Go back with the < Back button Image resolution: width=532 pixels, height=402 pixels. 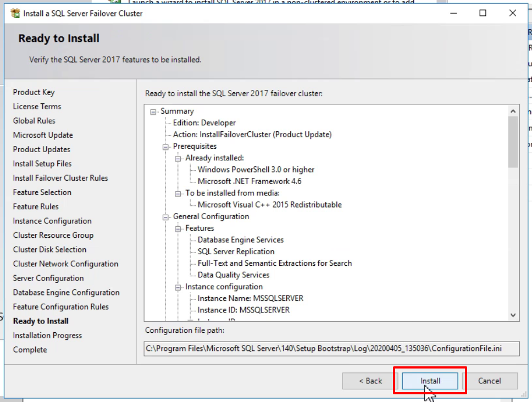(370, 381)
